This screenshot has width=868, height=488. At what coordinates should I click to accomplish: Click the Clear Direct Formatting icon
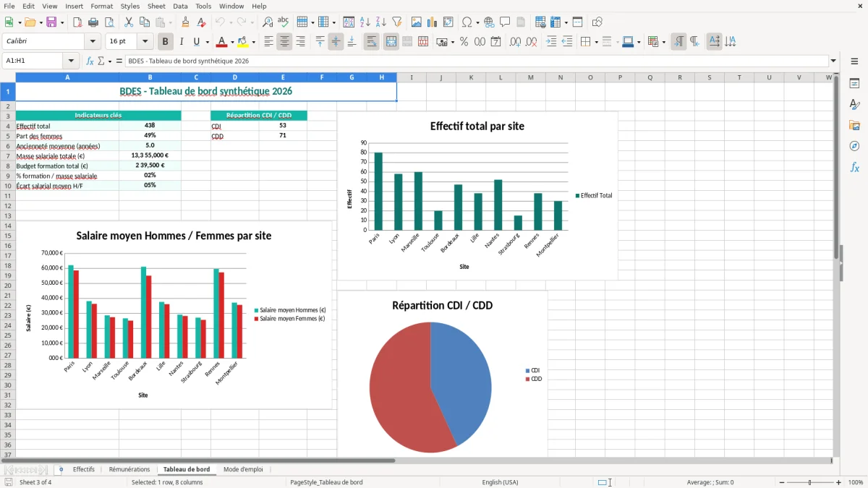click(202, 22)
